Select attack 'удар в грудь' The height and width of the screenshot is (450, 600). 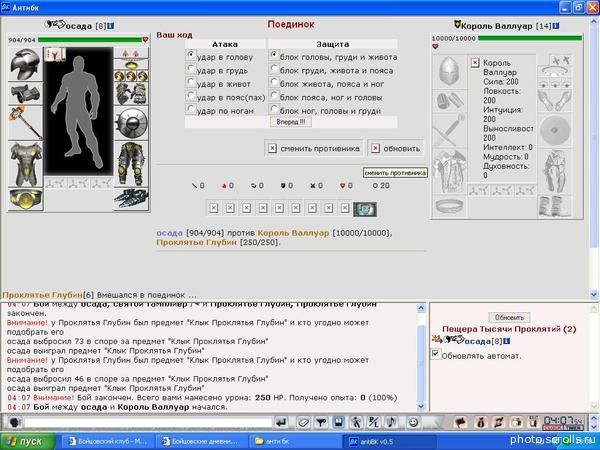pos(191,69)
